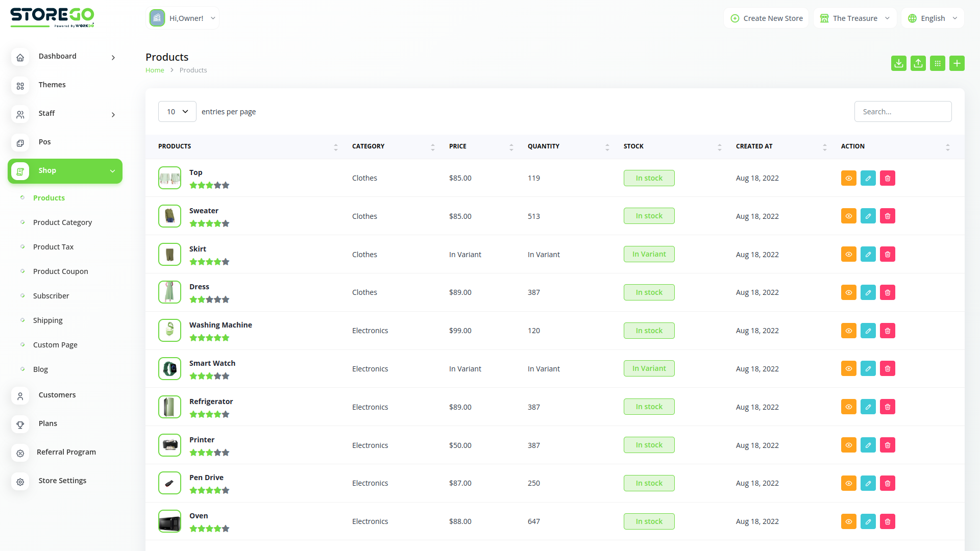View the Top product with the eye icon
980x551 pixels.
pos(848,178)
